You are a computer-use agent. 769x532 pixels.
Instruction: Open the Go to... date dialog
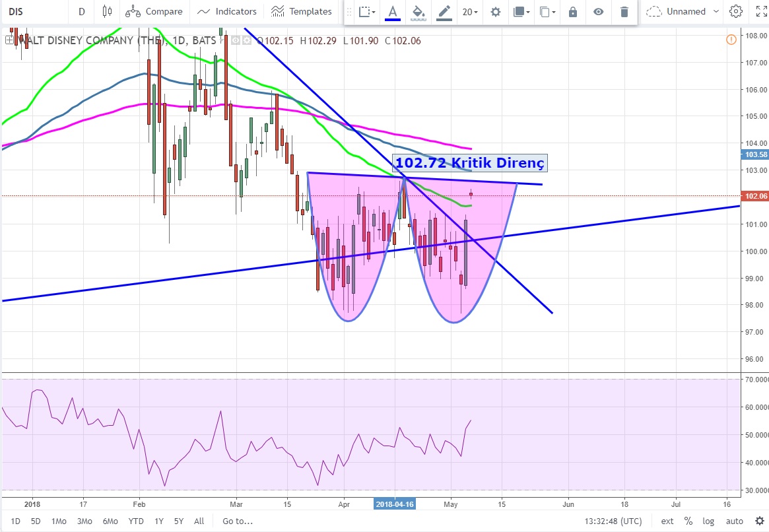click(x=238, y=521)
